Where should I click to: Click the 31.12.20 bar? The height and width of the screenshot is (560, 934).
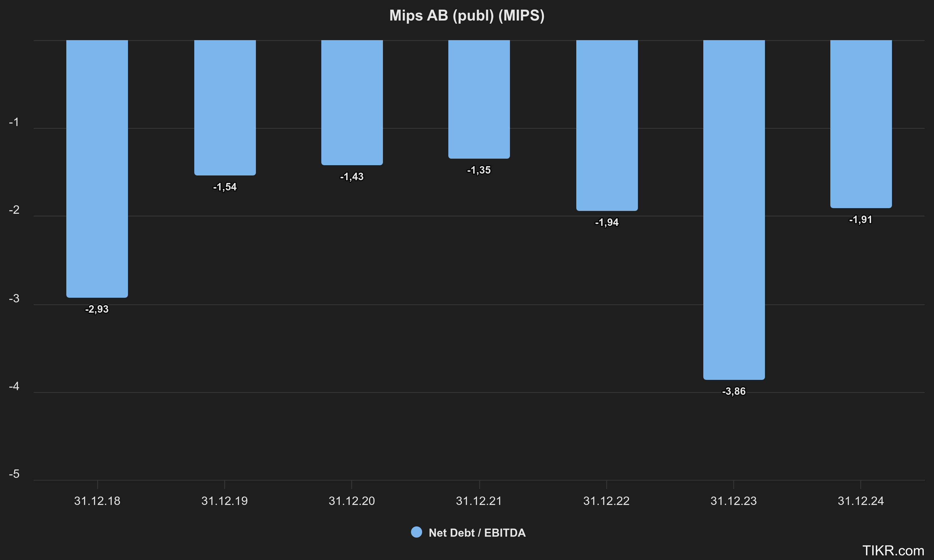(352, 102)
